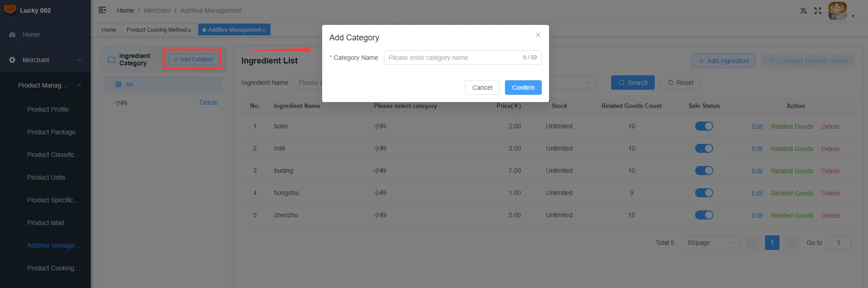This screenshot has width=868, height=288.
Task: Open the category filter dropdown arrow
Action: (588, 83)
